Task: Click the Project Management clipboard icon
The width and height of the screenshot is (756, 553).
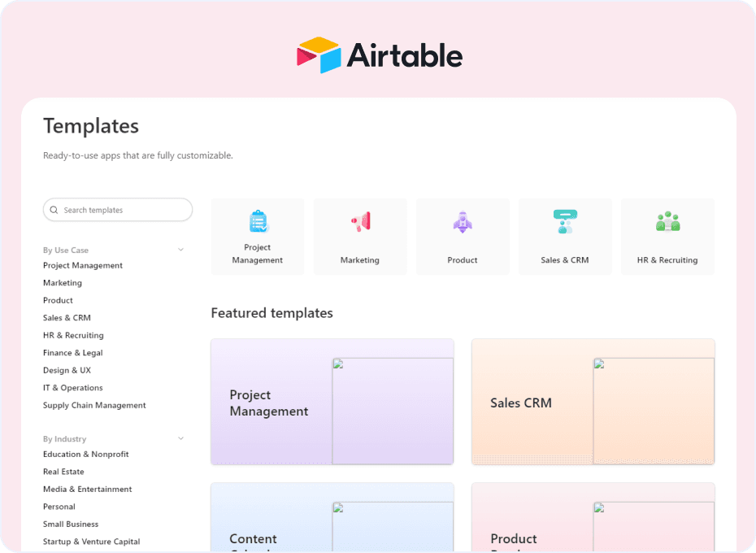Action: (x=259, y=221)
